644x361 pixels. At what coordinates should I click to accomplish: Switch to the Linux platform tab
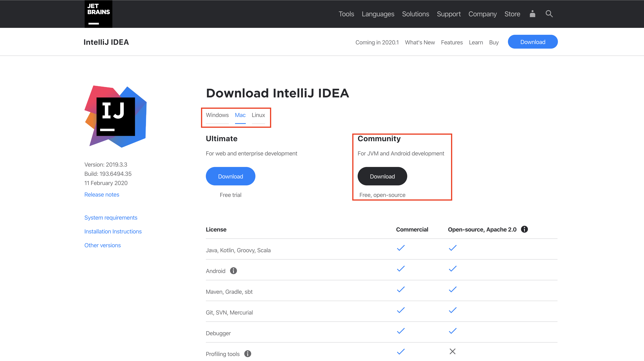click(x=258, y=115)
